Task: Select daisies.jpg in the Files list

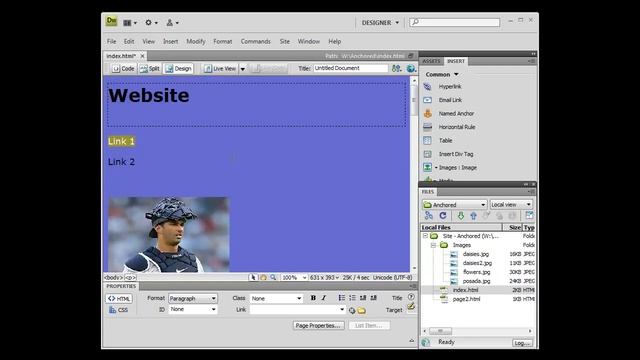Action: [x=476, y=254]
